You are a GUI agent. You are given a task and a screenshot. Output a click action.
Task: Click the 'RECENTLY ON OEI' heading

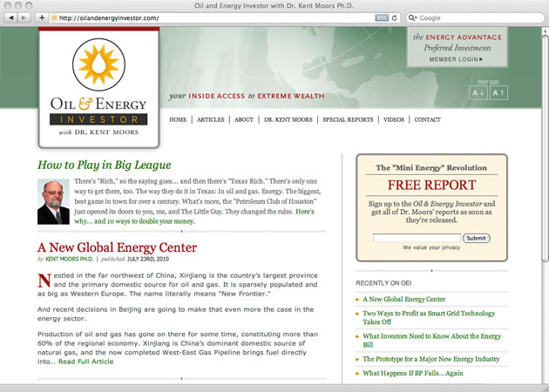click(x=383, y=283)
